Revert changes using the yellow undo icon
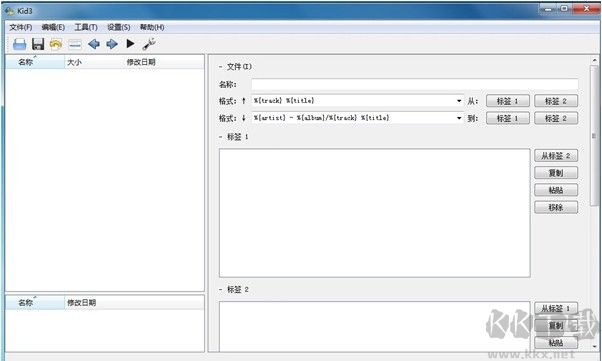This screenshot has width=602, height=361. click(56, 44)
